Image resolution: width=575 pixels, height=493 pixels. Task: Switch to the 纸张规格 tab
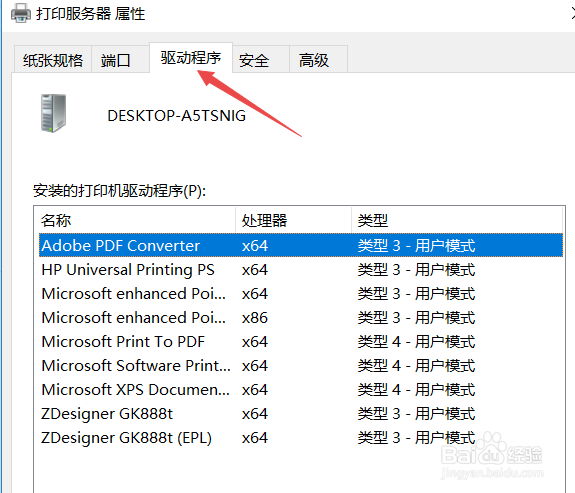(53, 60)
